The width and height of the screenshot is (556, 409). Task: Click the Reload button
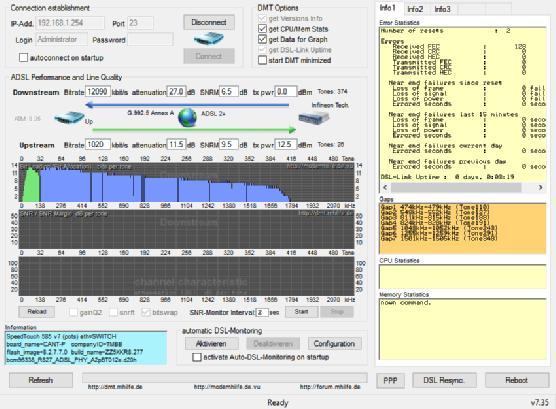coord(37,312)
